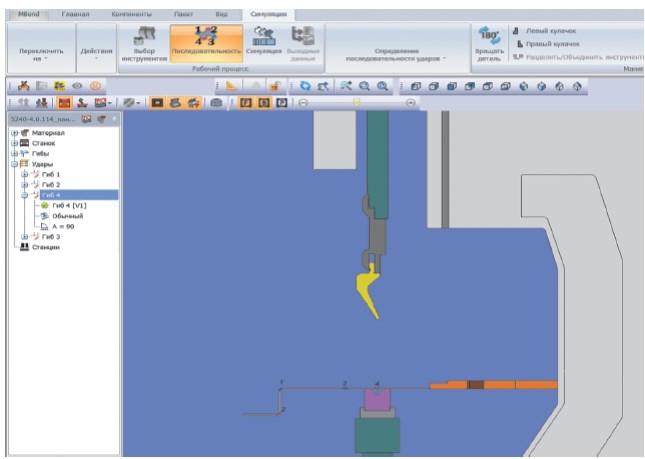This screenshot has width=645, height=459.
Task: Switch to the Главная ribbon tab
Action: click(75, 15)
